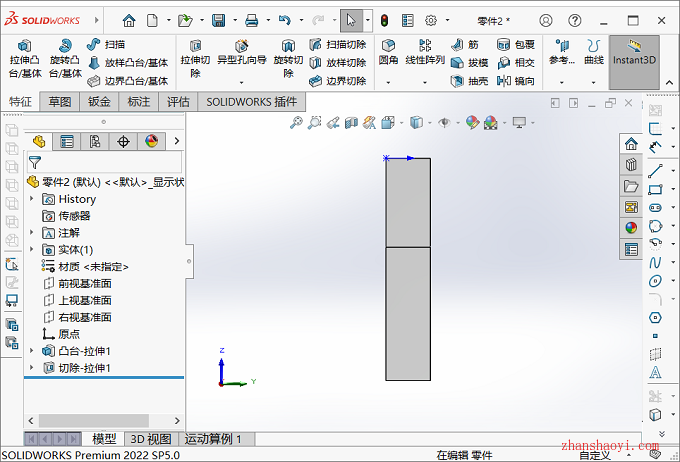
Task: Switch to the 钣金 Sheet Metal tab
Action: (99, 102)
